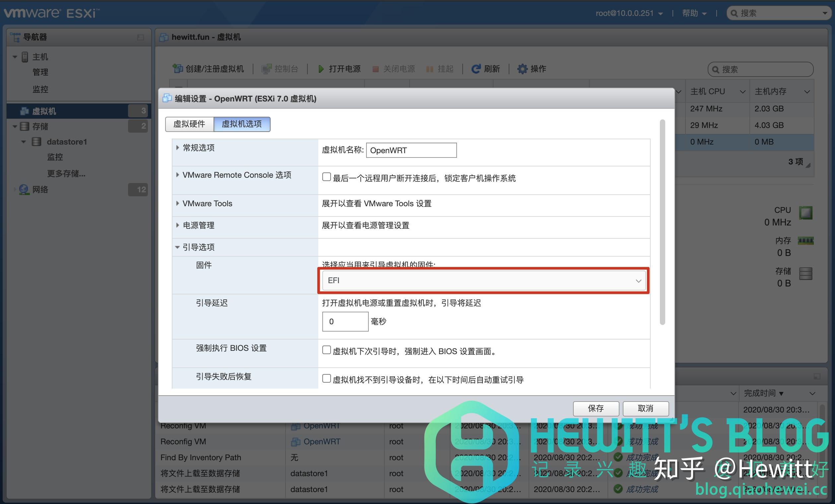This screenshot has height=504, width=835.
Task: Click the storage disk icon in summary
Action: (805, 273)
